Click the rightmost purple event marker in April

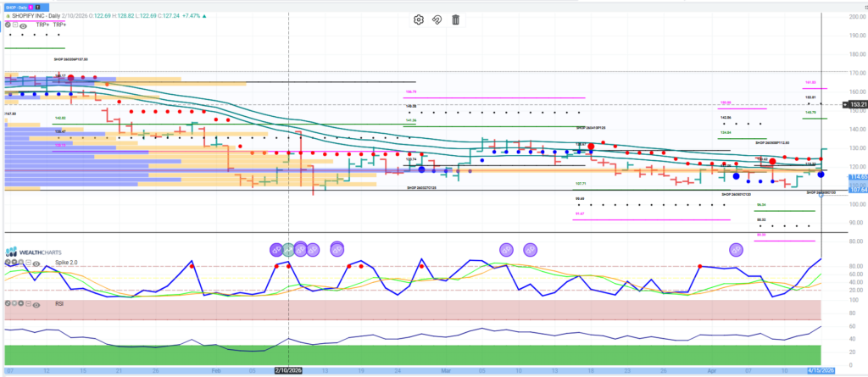click(x=737, y=249)
